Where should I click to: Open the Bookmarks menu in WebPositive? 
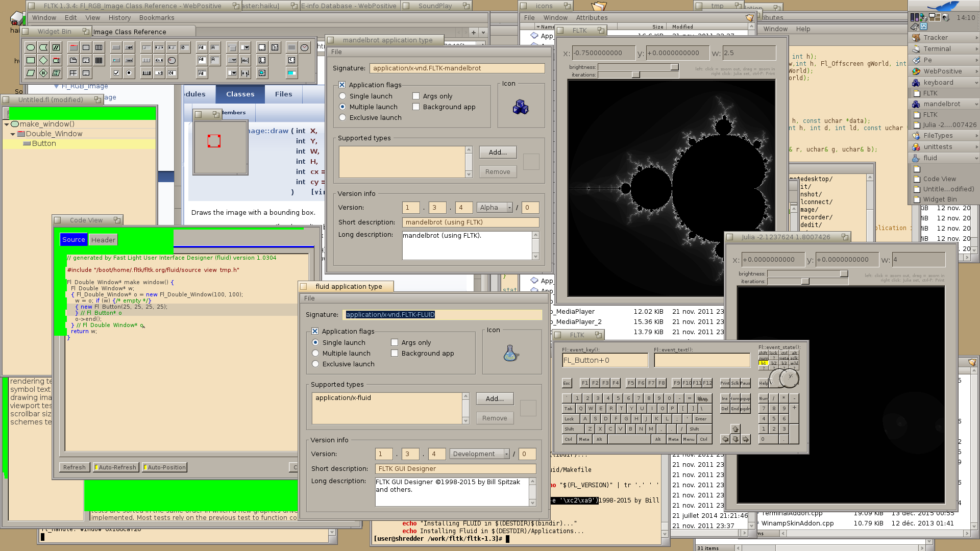[x=156, y=17]
